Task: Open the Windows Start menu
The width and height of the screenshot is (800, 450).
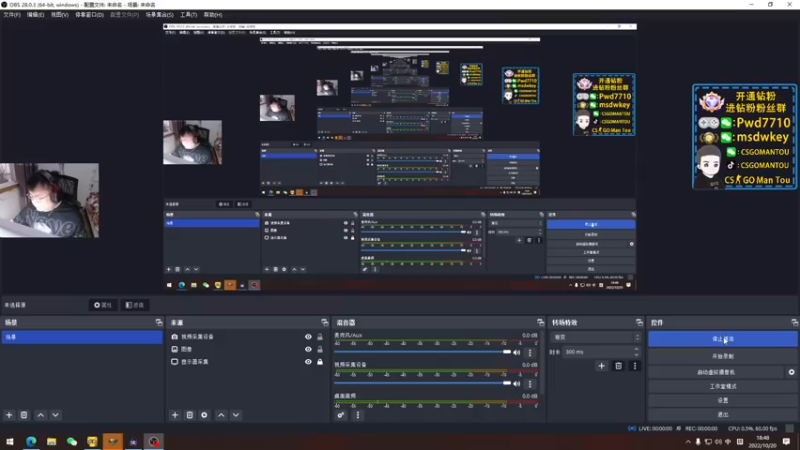Action: coord(10,441)
